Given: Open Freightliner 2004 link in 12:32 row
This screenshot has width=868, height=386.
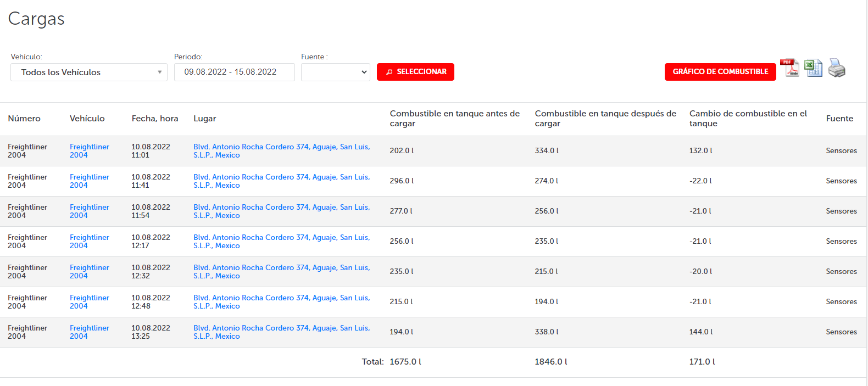Looking at the screenshot, I should coord(90,272).
